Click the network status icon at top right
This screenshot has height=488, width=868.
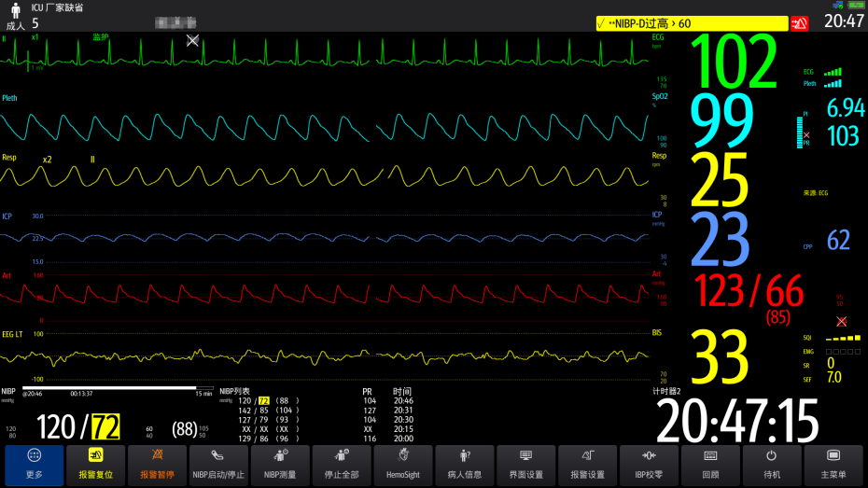[x=838, y=5]
